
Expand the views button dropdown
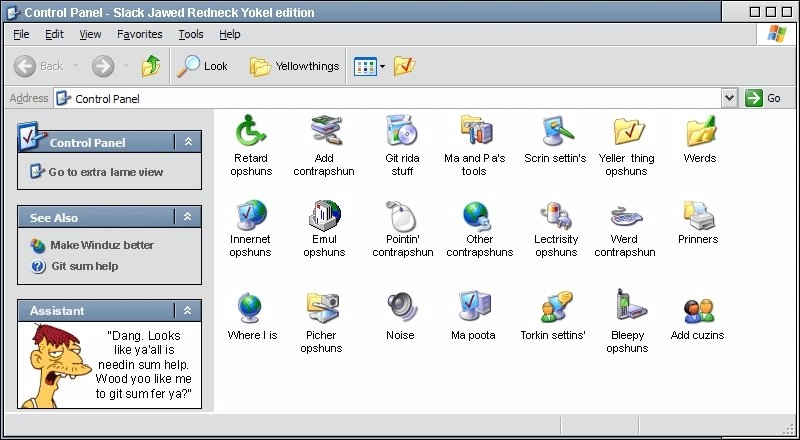tap(382, 67)
